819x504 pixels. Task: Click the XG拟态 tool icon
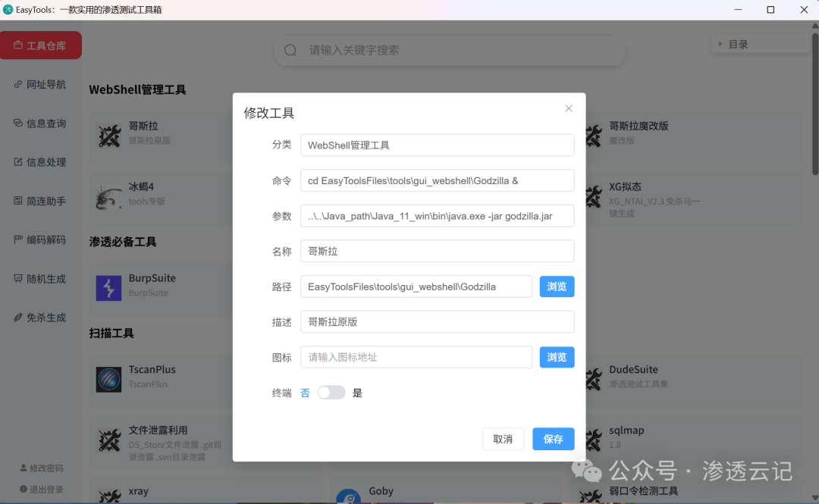pyautogui.click(x=594, y=197)
